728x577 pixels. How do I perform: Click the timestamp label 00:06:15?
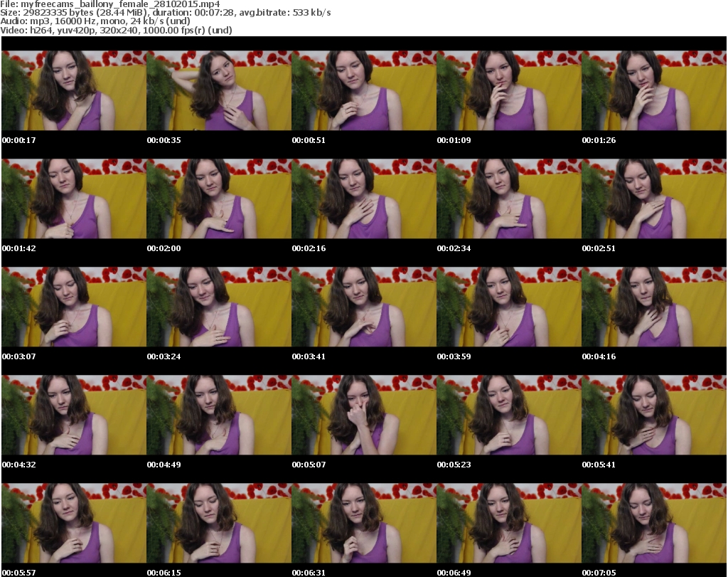(x=164, y=573)
